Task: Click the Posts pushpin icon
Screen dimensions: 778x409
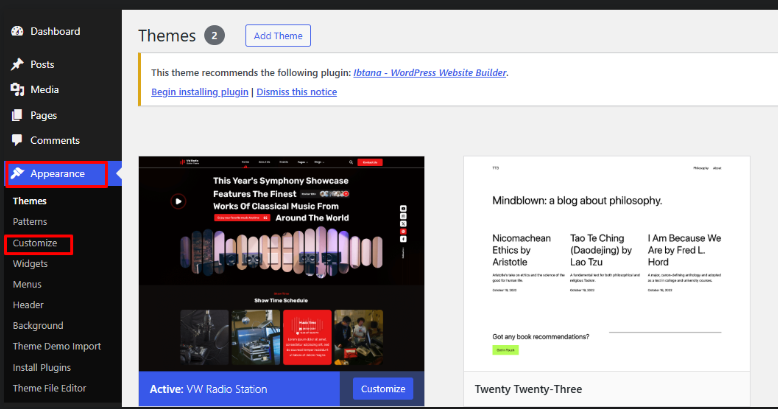Action: pos(17,64)
